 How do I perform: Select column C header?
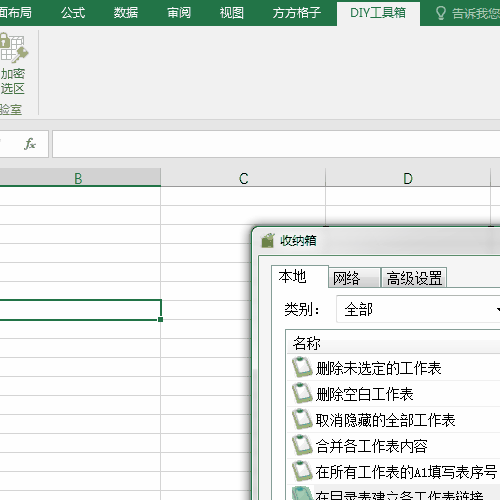click(243, 178)
